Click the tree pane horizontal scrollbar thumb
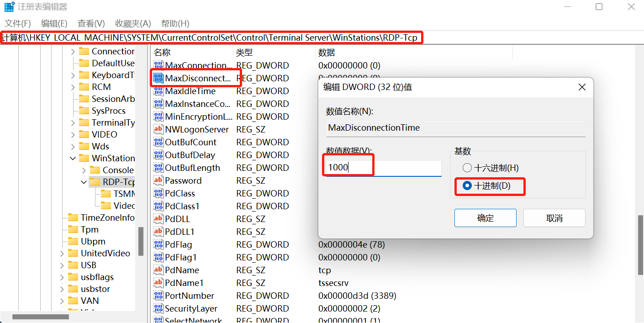 tap(41, 317)
